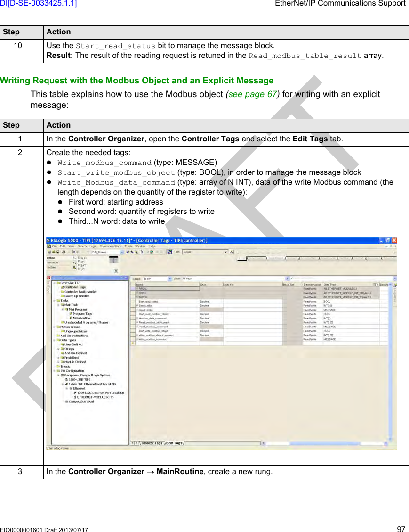Expand the Predefined data types node

58,358
